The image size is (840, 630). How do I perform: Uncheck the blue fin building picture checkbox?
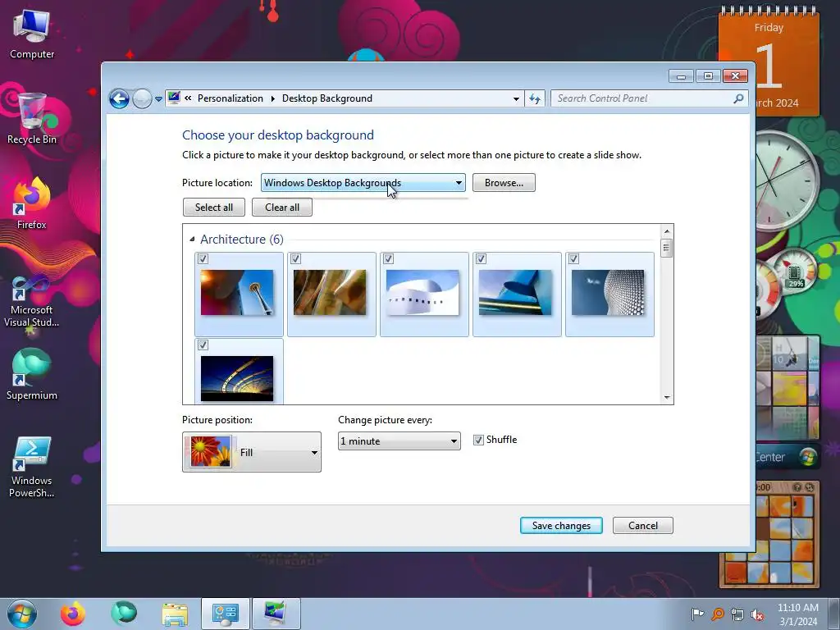click(481, 258)
